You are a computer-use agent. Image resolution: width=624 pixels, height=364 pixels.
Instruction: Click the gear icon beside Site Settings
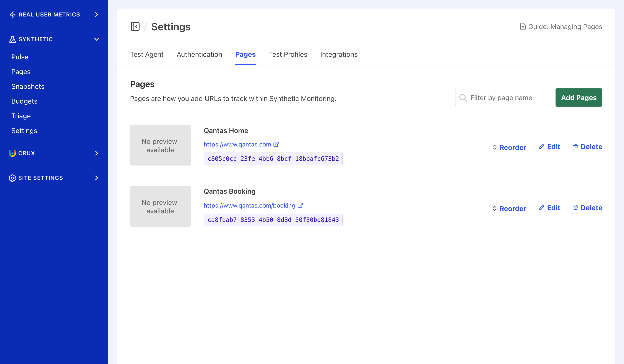coord(12,178)
